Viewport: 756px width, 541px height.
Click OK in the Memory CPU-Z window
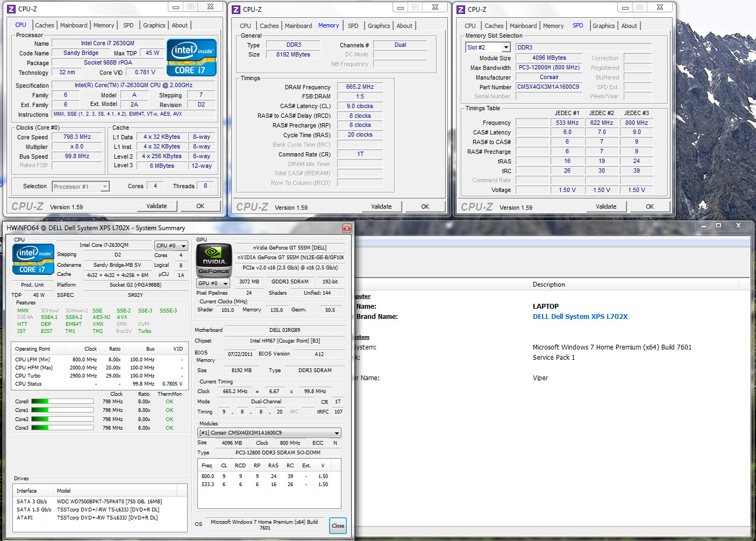tap(425, 207)
